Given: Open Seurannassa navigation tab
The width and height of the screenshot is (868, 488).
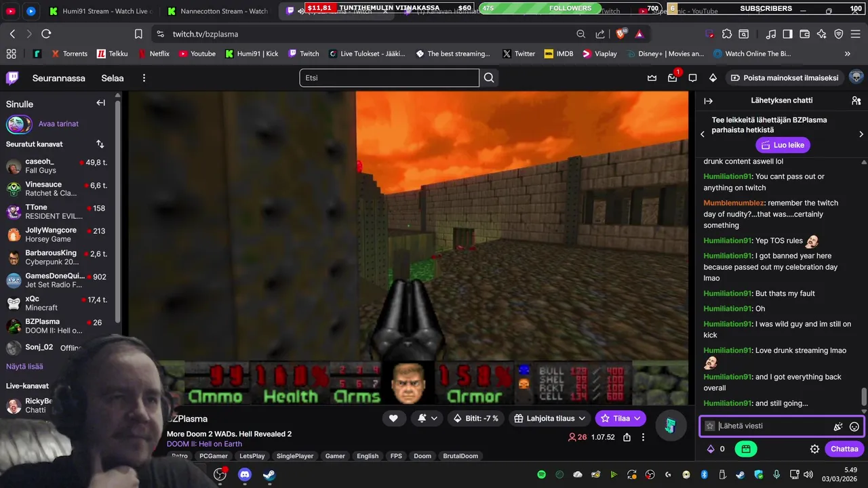Looking at the screenshot, I should click(59, 78).
